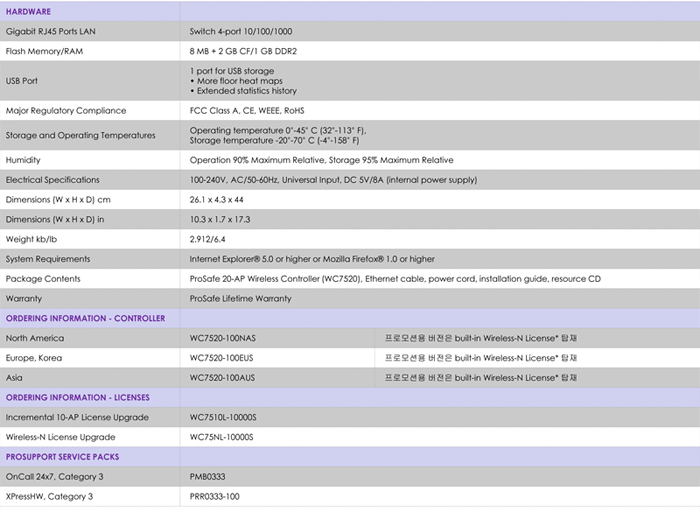Click the 'Storage temperature -20°-70° C' line
The height and width of the screenshot is (512, 700).
coord(274,141)
